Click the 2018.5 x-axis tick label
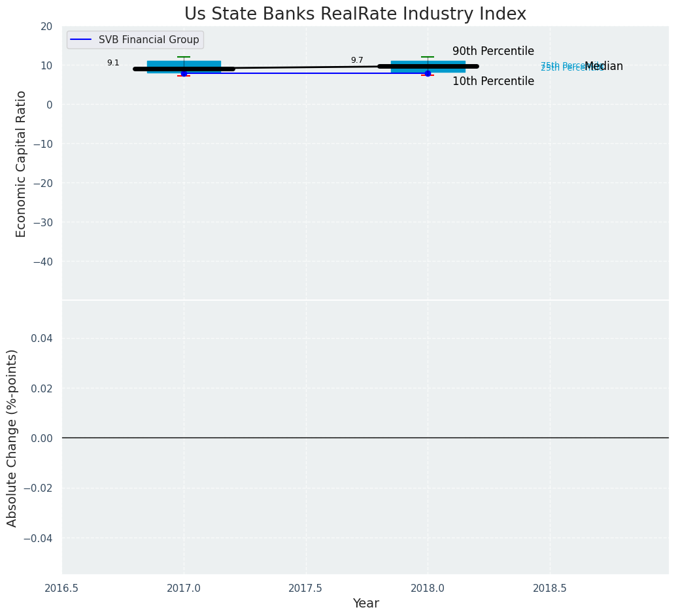Screen dimensions: 676x616 [550, 588]
